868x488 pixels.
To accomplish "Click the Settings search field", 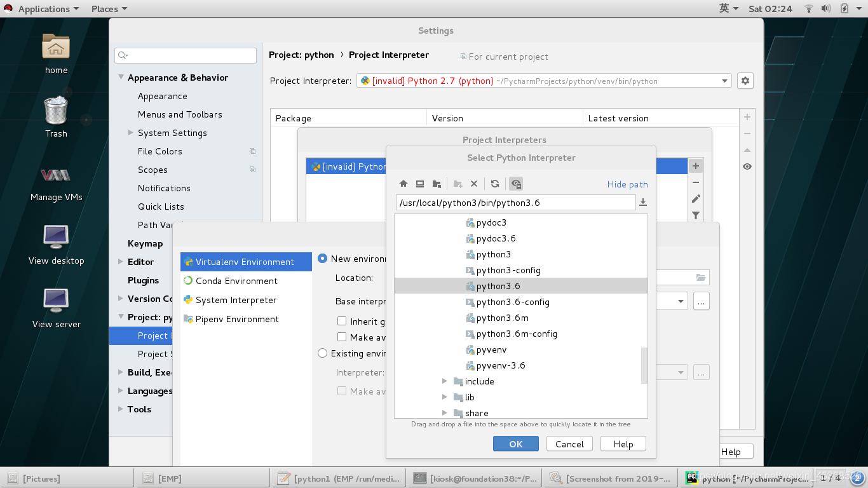I will [186, 55].
